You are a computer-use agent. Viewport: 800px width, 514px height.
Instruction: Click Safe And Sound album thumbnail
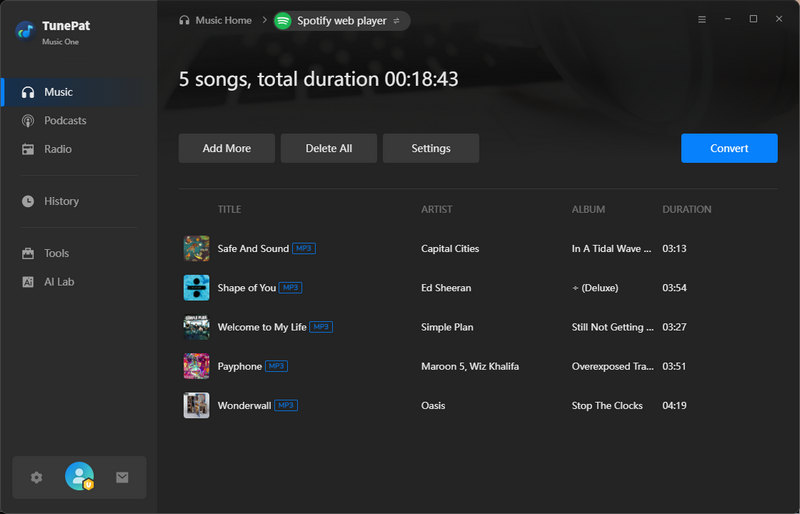[196, 249]
